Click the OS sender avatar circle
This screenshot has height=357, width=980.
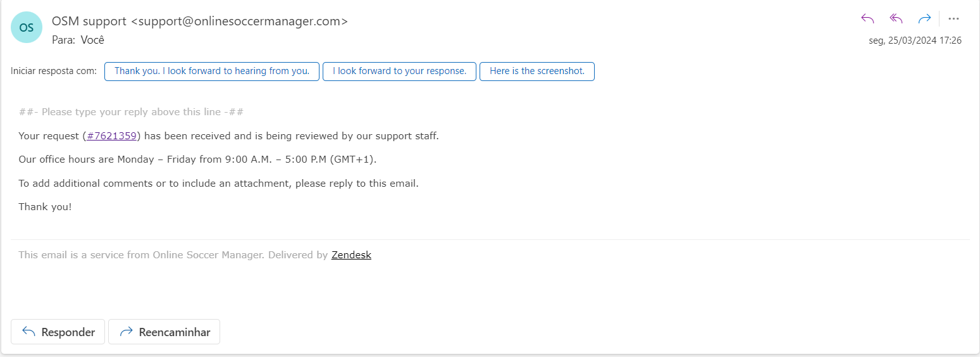27,27
